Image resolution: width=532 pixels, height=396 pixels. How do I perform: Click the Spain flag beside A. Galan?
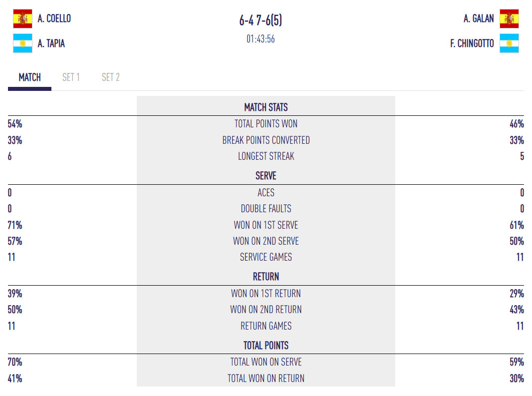click(509, 18)
